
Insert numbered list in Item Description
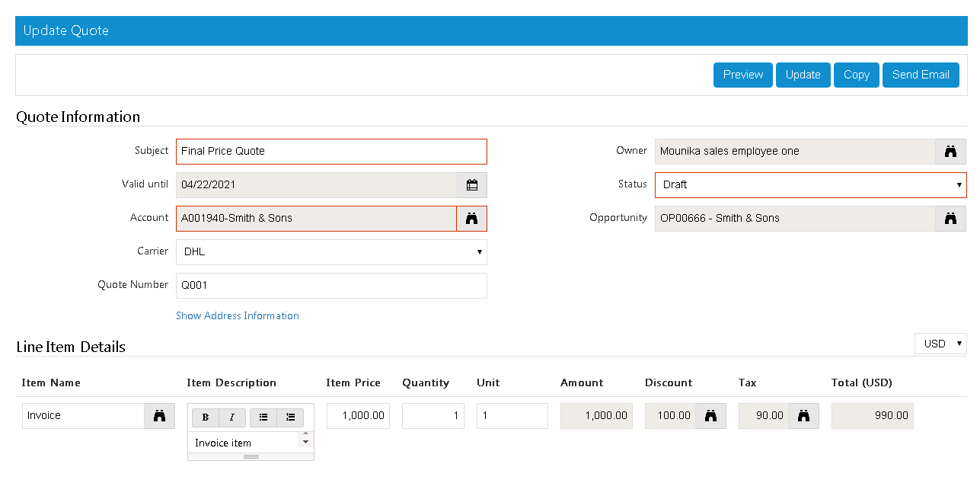coord(290,418)
